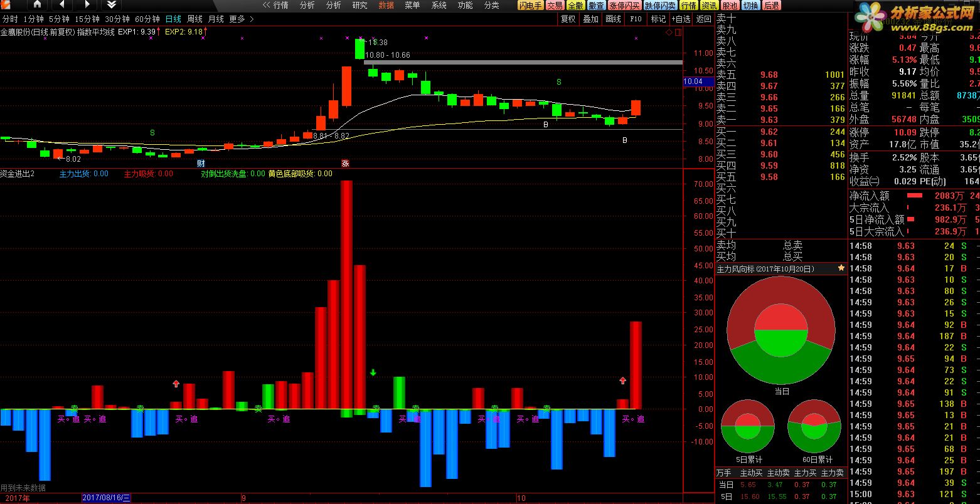Open the 系统 menu
Image resolution: width=980 pixels, height=504 pixels.
(439, 5)
